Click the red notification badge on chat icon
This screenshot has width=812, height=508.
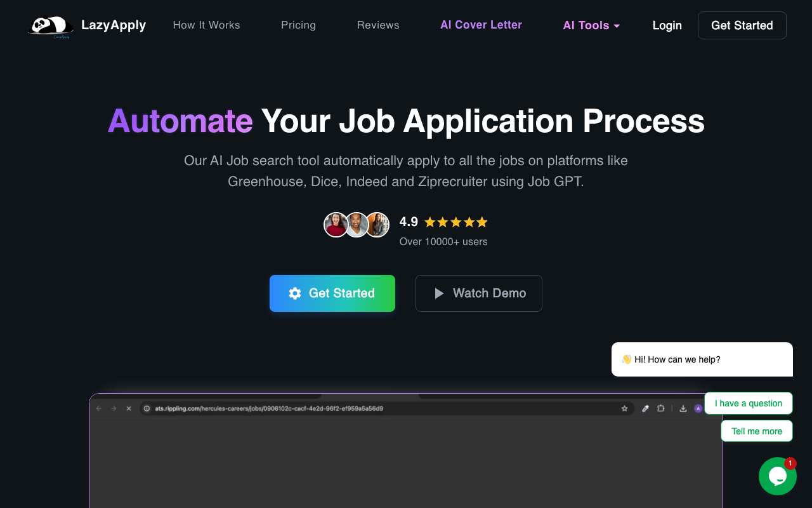coord(790,464)
